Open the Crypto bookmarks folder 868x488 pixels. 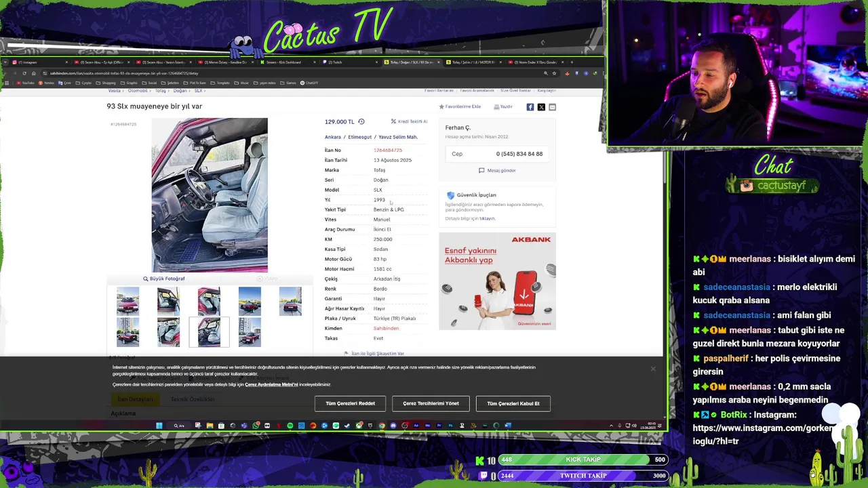click(83, 83)
